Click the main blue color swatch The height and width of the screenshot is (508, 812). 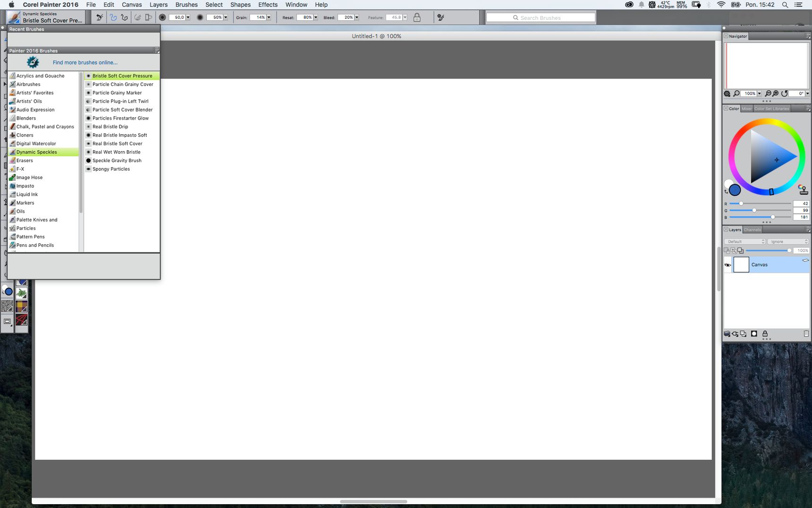[x=735, y=190]
